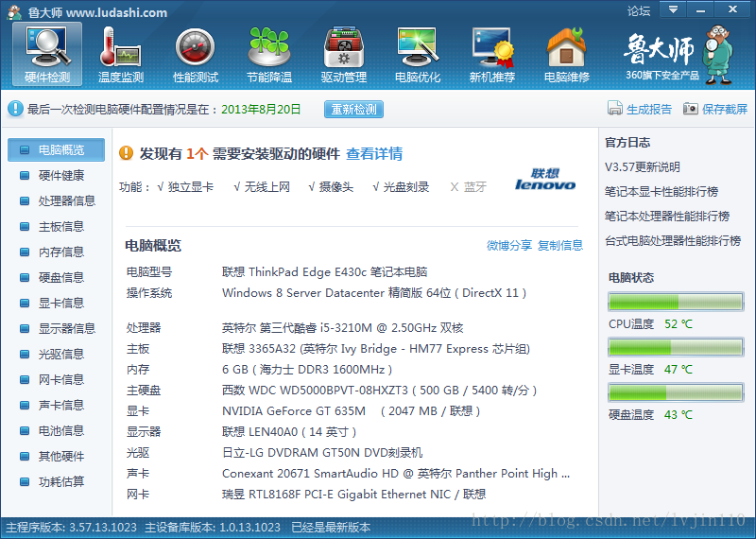Open 硬件检测 hardware detection tool
Viewport: 756px width, 539px height.
point(47,55)
